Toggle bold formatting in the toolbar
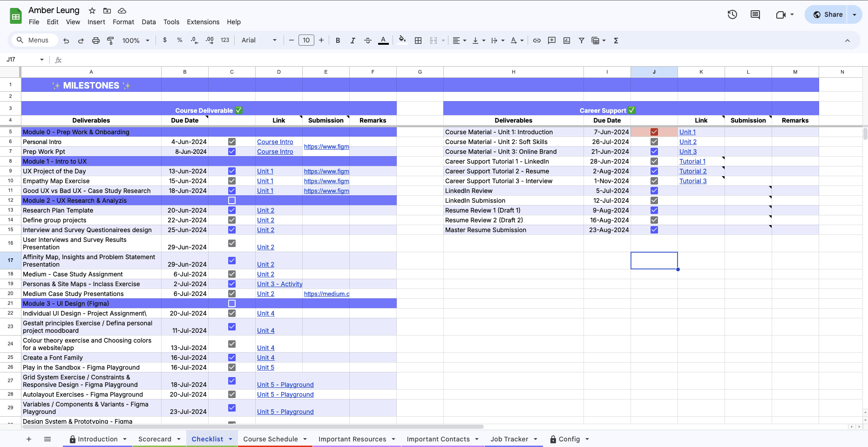The height and width of the screenshot is (447, 868). tap(338, 41)
